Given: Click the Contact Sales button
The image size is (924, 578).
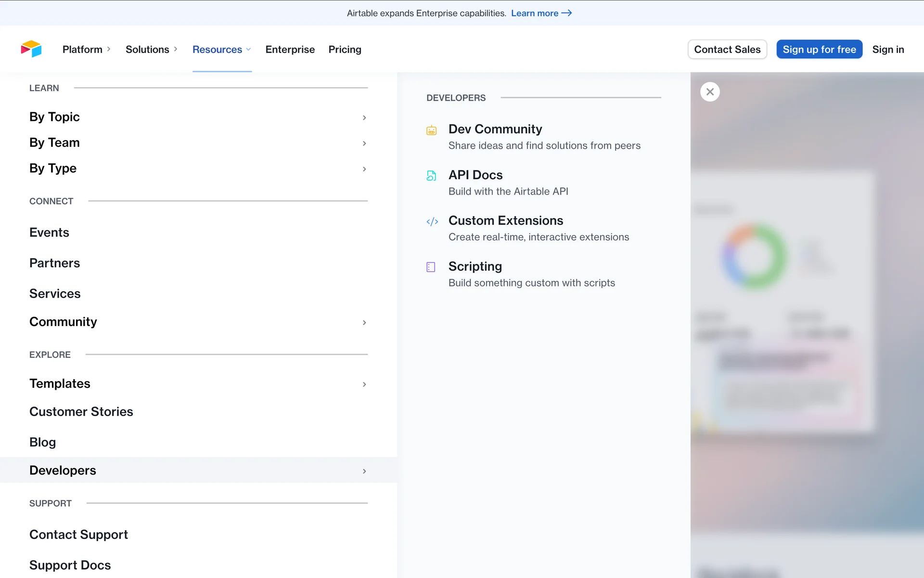Looking at the screenshot, I should [x=727, y=49].
